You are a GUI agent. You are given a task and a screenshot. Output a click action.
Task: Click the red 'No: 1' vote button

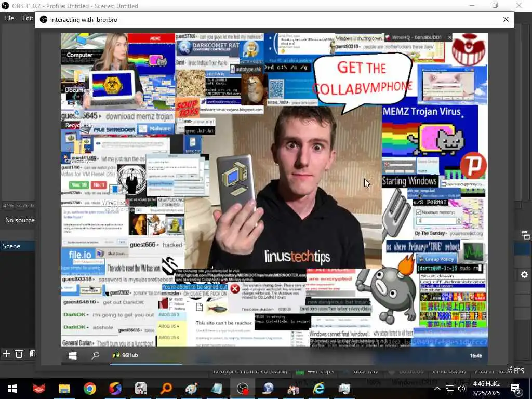click(99, 185)
